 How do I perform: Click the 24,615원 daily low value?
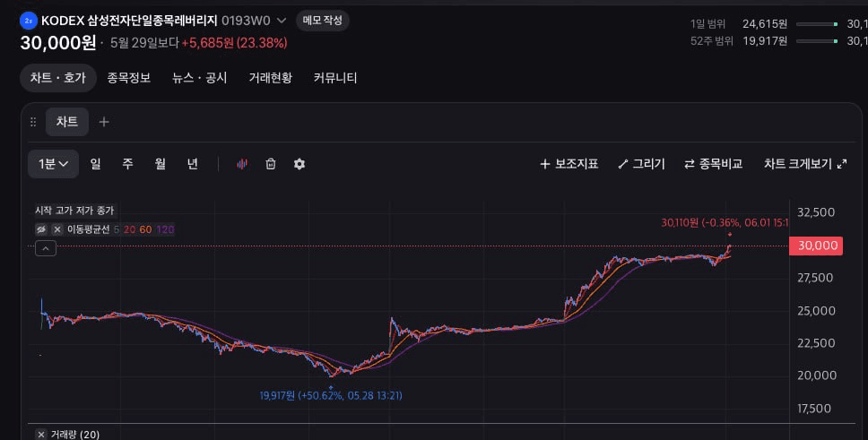tap(765, 24)
